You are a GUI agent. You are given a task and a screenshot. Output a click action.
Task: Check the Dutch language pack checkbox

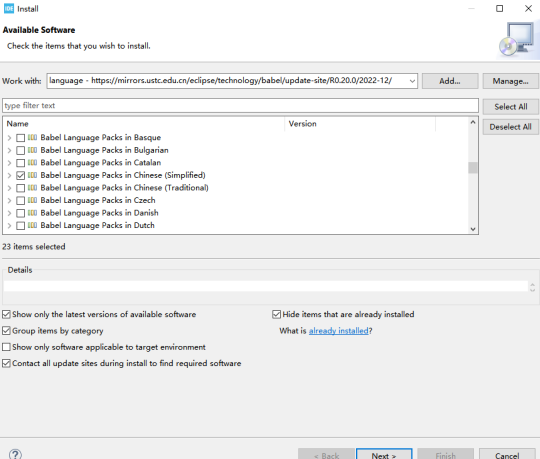tap(21, 226)
